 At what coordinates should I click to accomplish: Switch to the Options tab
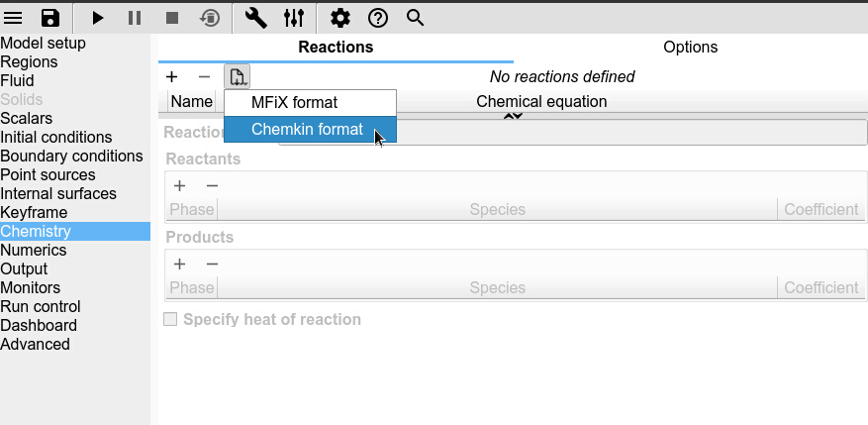(x=690, y=48)
